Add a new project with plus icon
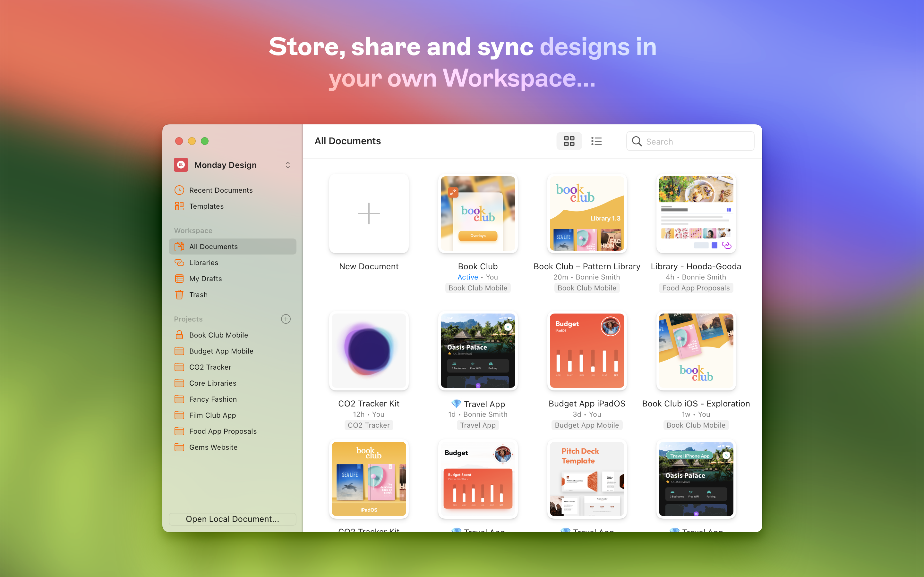The width and height of the screenshot is (924, 577). click(286, 319)
